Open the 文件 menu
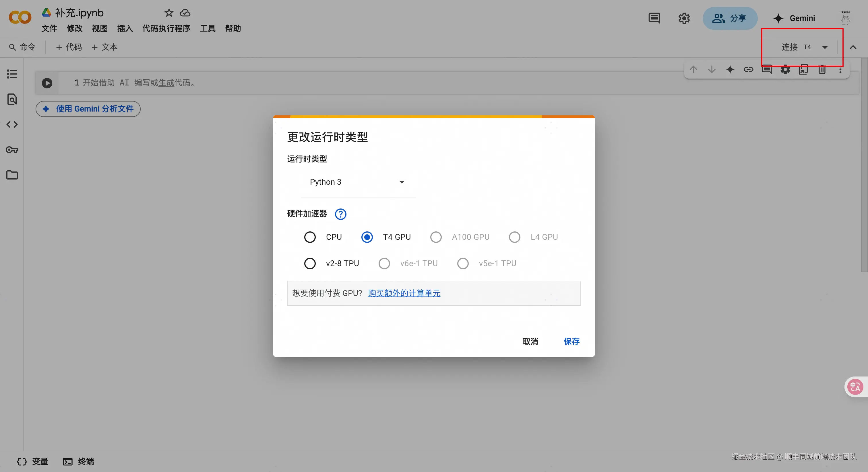868x472 pixels. (49, 29)
